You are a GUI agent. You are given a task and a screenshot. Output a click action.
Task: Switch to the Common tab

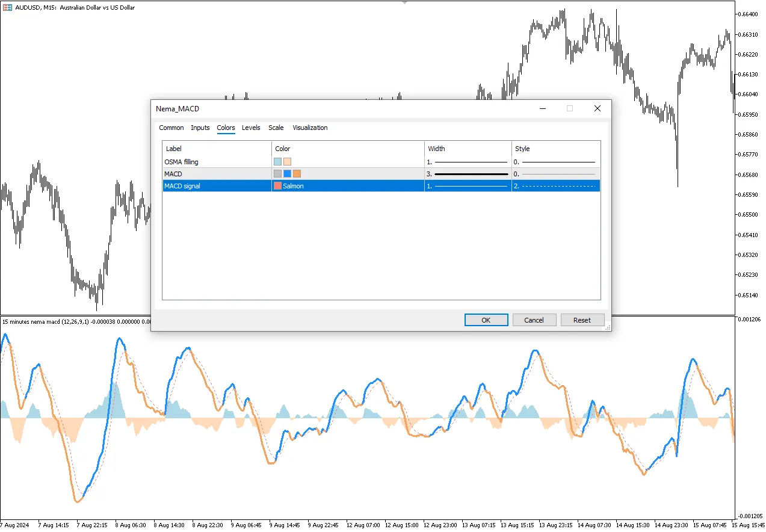click(x=171, y=128)
